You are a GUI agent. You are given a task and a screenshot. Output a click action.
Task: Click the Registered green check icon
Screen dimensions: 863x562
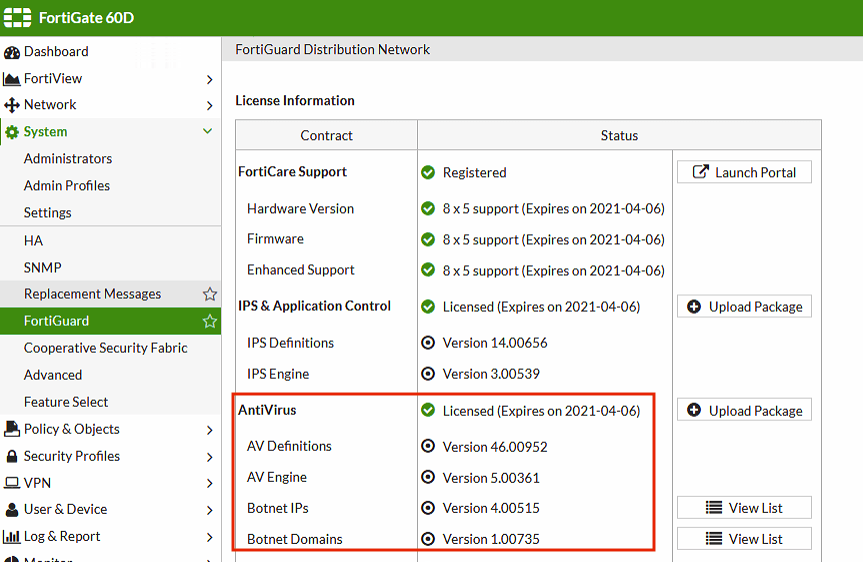click(428, 173)
